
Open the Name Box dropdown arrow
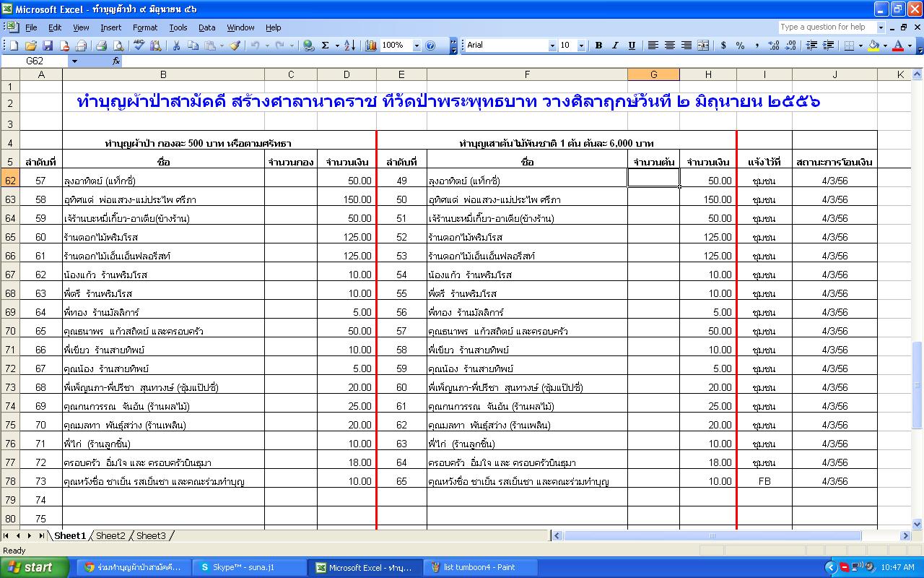coord(74,61)
